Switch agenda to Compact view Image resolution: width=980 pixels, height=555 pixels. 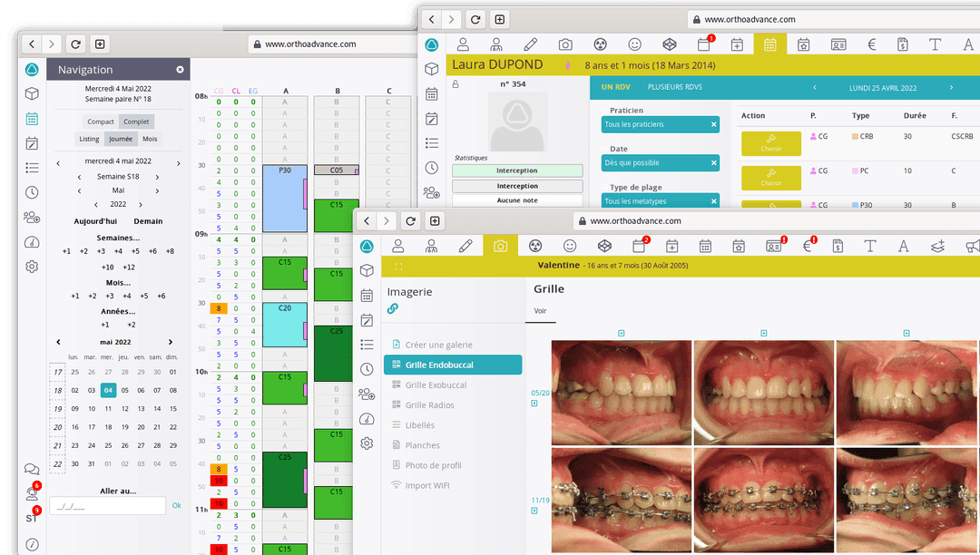tap(100, 122)
